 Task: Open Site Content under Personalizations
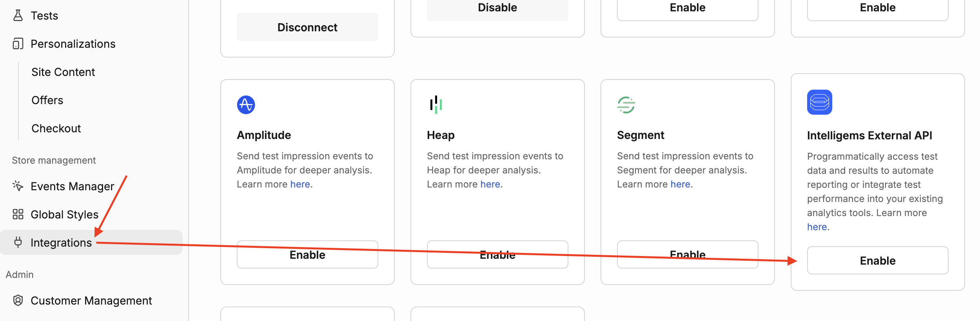coord(63,72)
